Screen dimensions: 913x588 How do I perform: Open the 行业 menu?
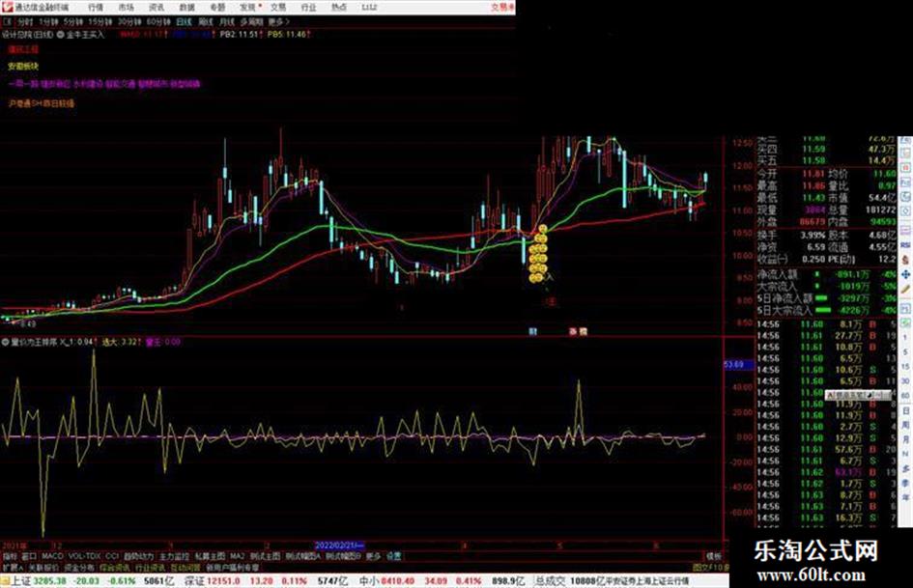click(308, 7)
